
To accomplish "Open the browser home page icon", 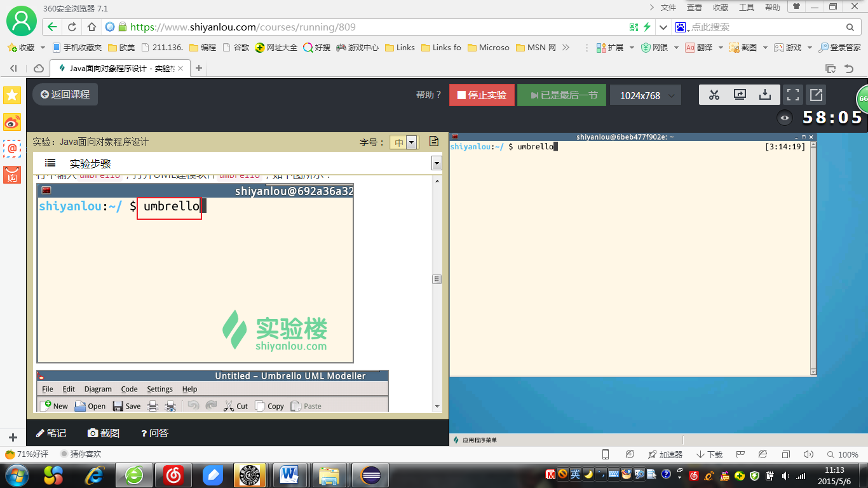I will (x=92, y=27).
